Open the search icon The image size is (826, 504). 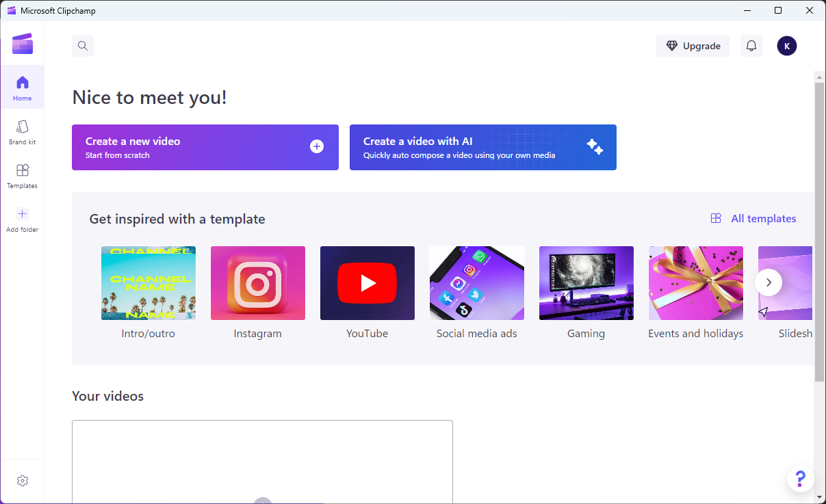(83, 46)
